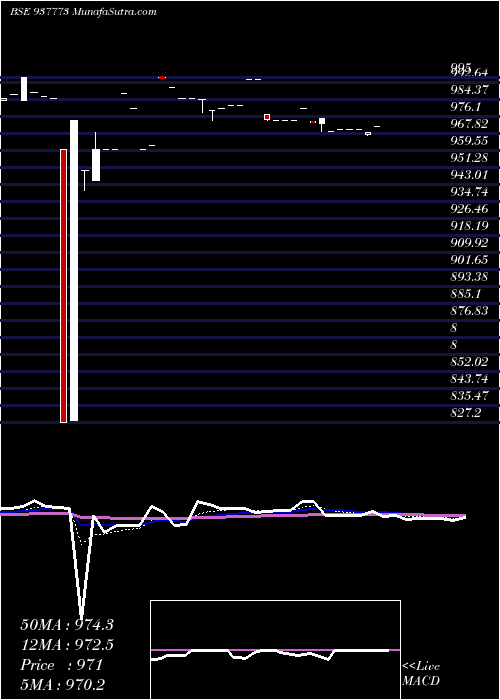Click the 959.55 price level label
The image size is (500, 700).
tap(469, 141)
